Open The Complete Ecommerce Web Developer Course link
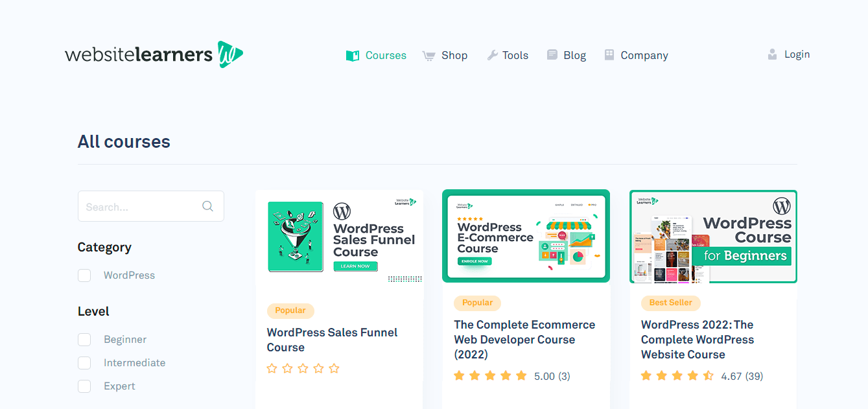 [x=524, y=340]
